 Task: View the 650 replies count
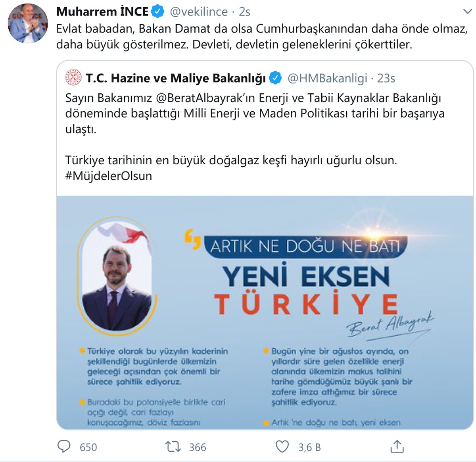click(88, 447)
